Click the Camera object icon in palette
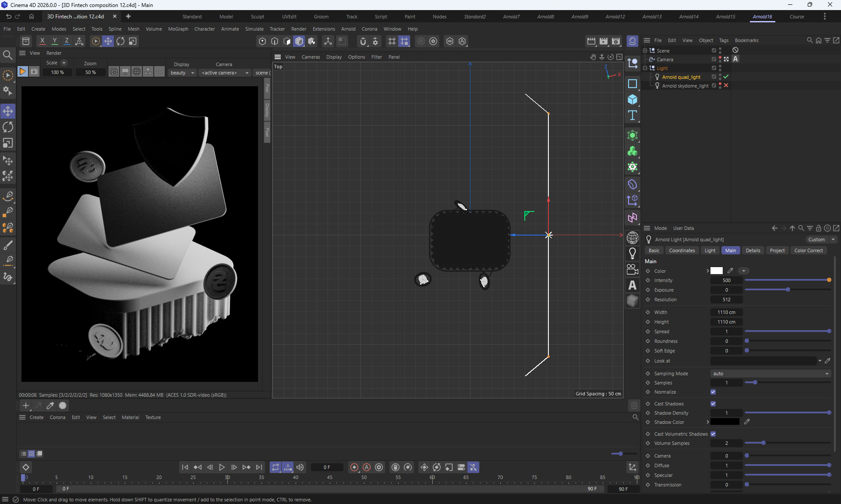 coord(632,269)
